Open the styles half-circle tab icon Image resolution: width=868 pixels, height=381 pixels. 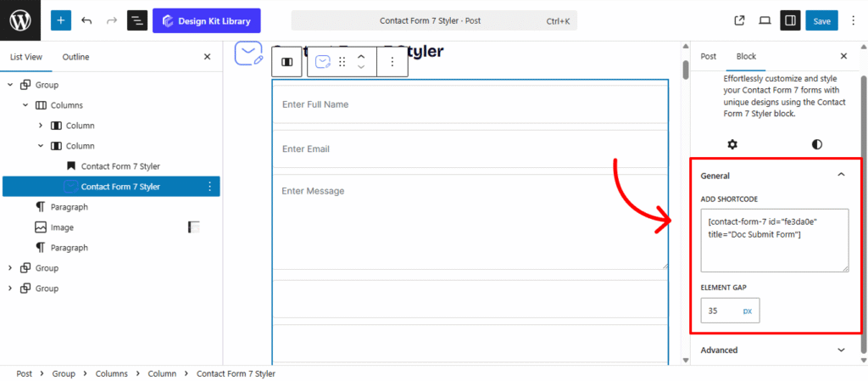pyautogui.click(x=816, y=144)
